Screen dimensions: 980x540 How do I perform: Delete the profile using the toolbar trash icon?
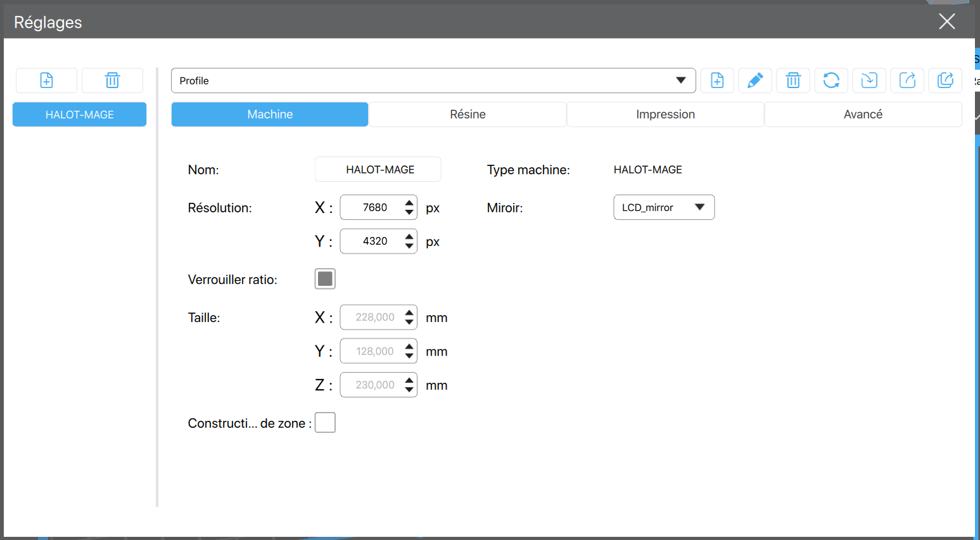793,80
